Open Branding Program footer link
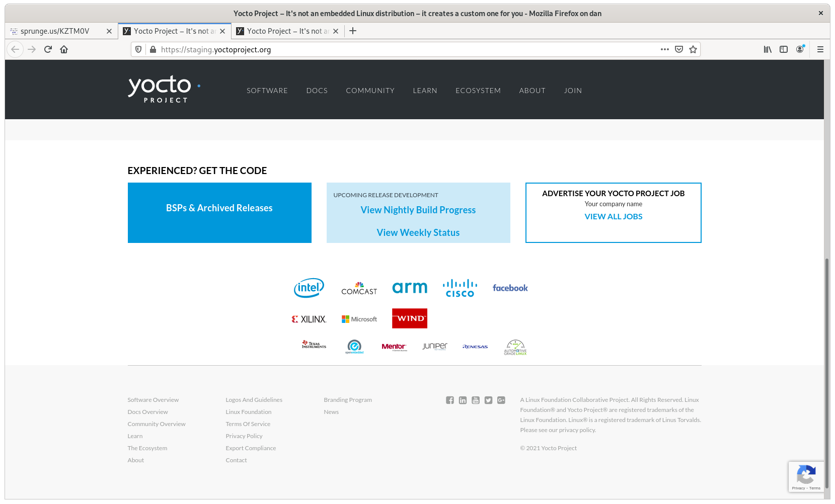Viewport: 835px width, 504px height. 348,400
